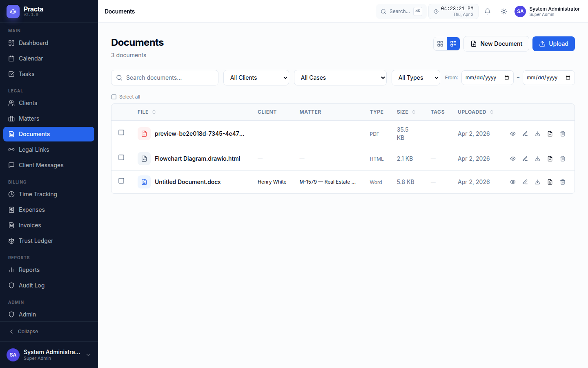Delete the Flowchart Diagram.drawio.html file
The width and height of the screenshot is (588, 368).
563,159
